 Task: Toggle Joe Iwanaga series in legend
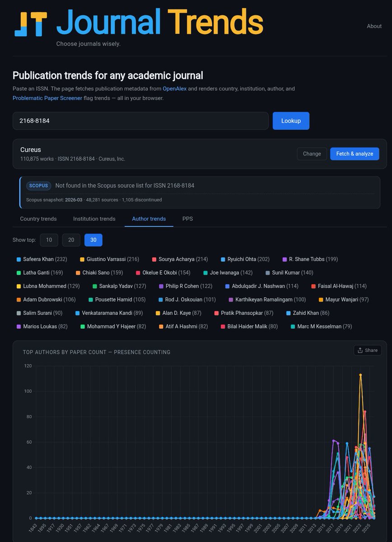point(228,273)
